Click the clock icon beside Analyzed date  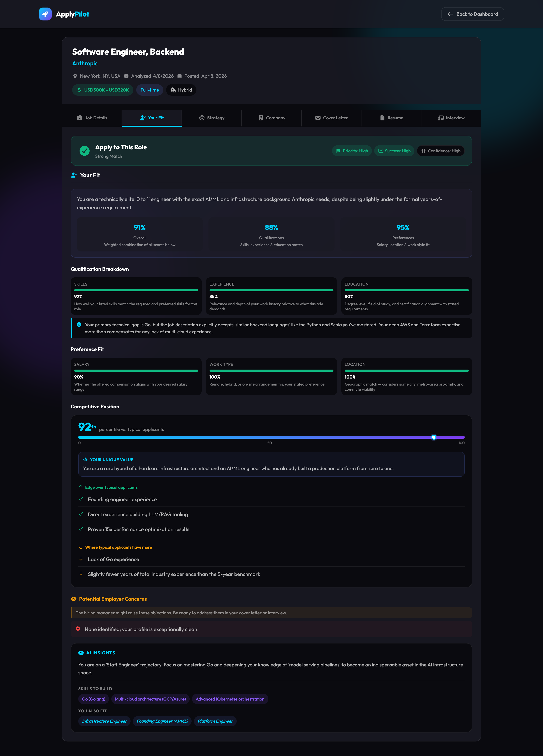126,76
